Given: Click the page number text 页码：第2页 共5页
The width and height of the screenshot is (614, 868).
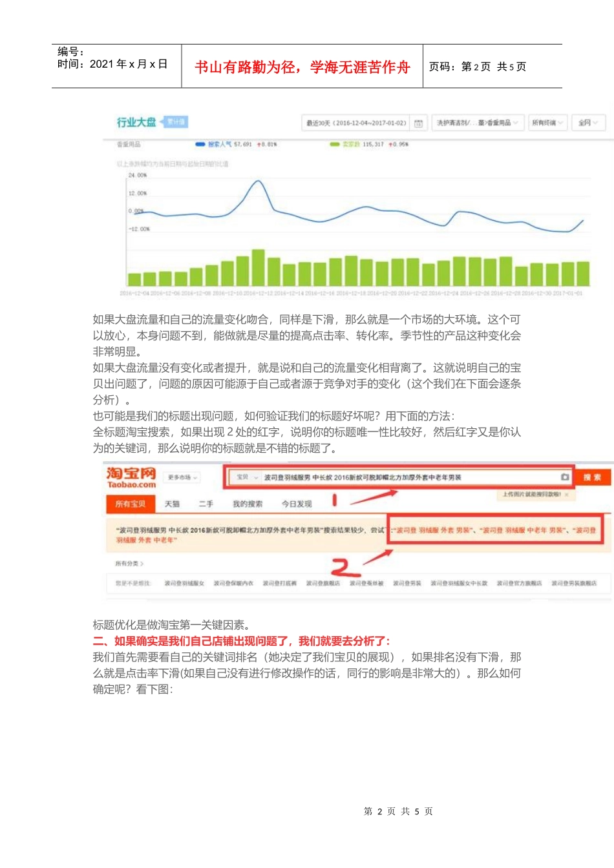Looking at the screenshot, I should [478, 67].
